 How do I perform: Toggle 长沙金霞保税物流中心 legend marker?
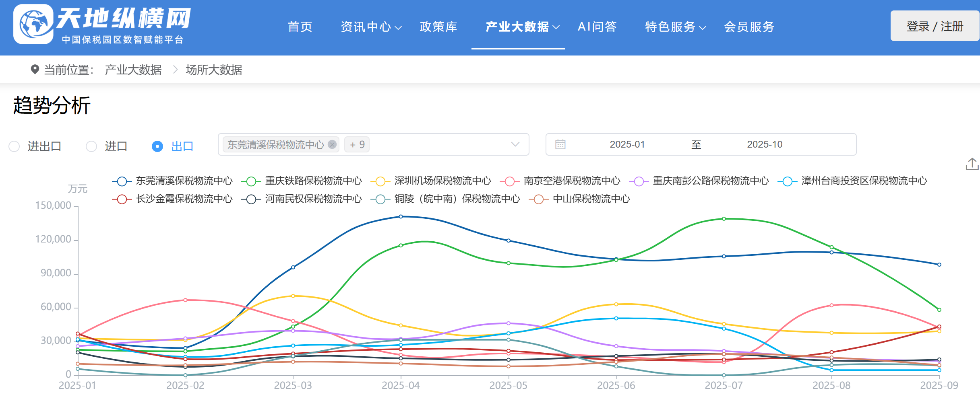122,199
